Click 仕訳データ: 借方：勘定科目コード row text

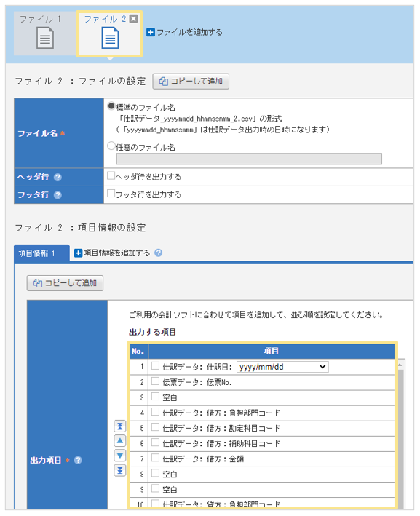[221, 429]
